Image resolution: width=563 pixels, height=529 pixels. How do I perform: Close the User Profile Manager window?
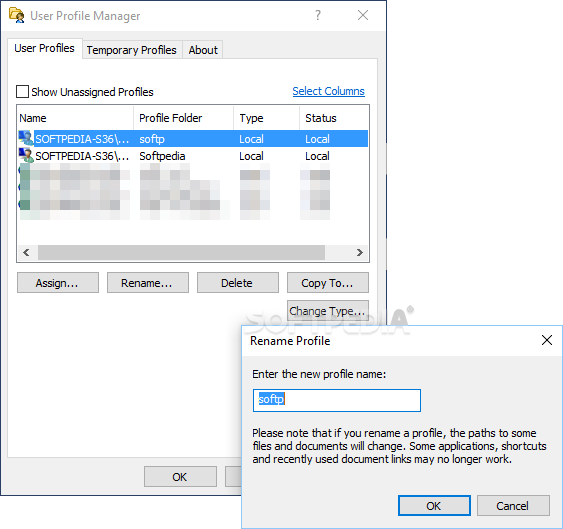pyautogui.click(x=363, y=15)
